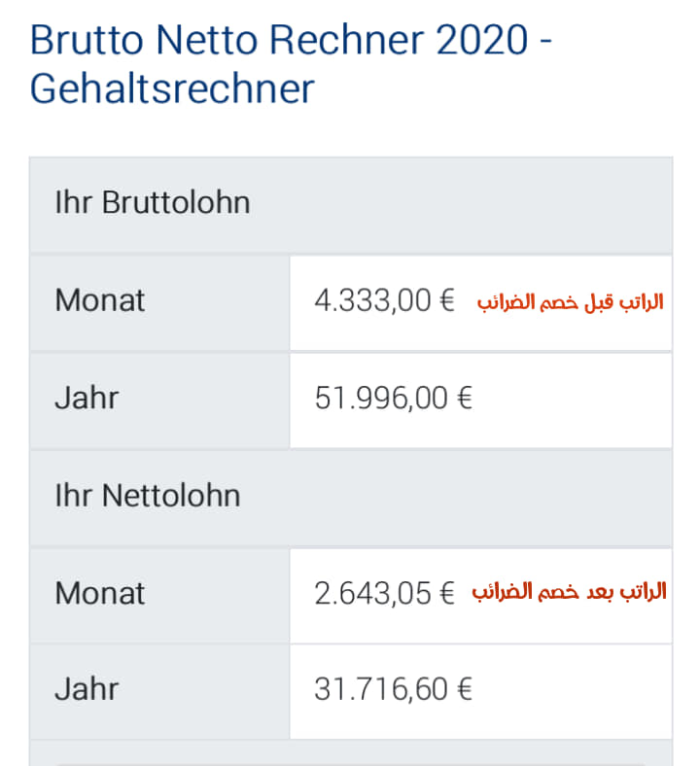Click the 2020 year in the page title
The width and height of the screenshot is (700, 766).
[482, 40]
